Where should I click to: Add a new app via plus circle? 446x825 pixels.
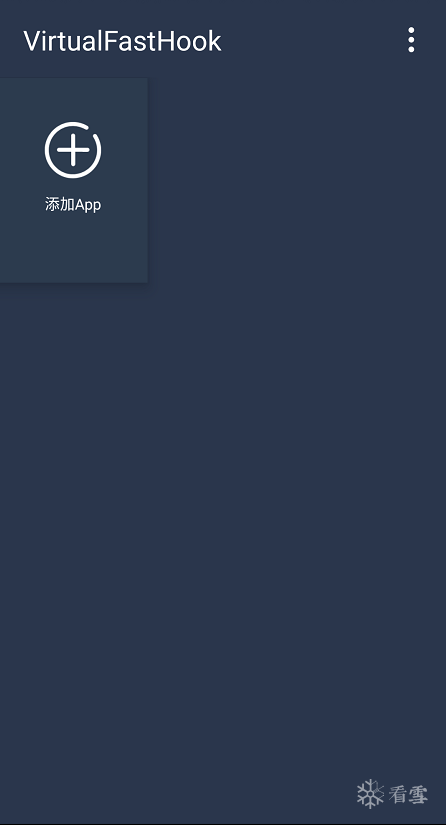point(73,150)
